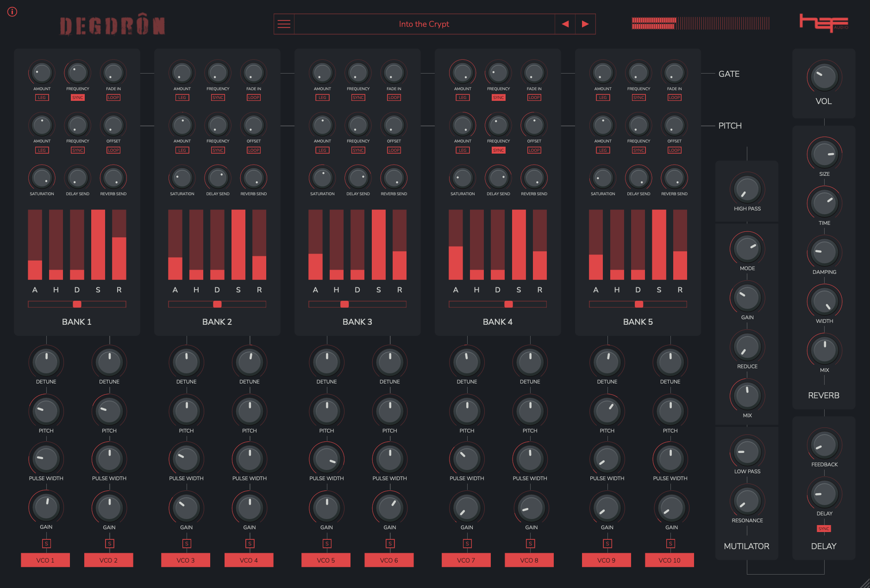The width and height of the screenshot is (870, 588).
Task: Toggle Bank 5 gate amount LEG
Action: pyautogui.click(x=603, y=98)
